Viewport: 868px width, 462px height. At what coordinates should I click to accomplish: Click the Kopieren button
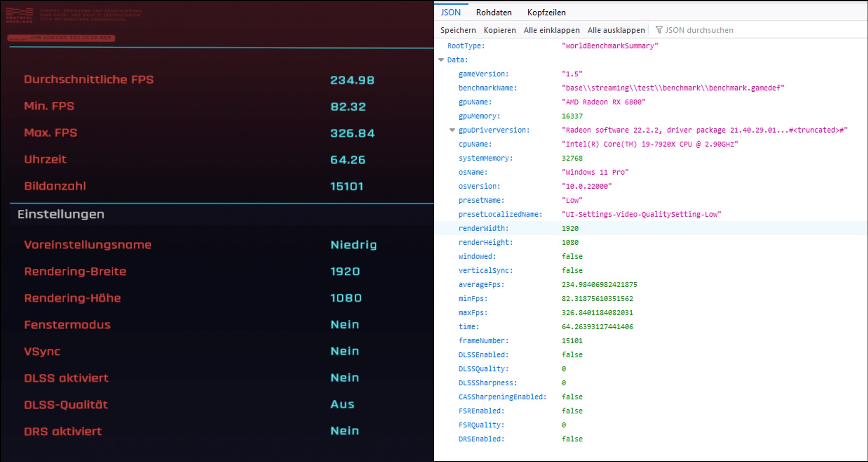[x=499, y=30]
